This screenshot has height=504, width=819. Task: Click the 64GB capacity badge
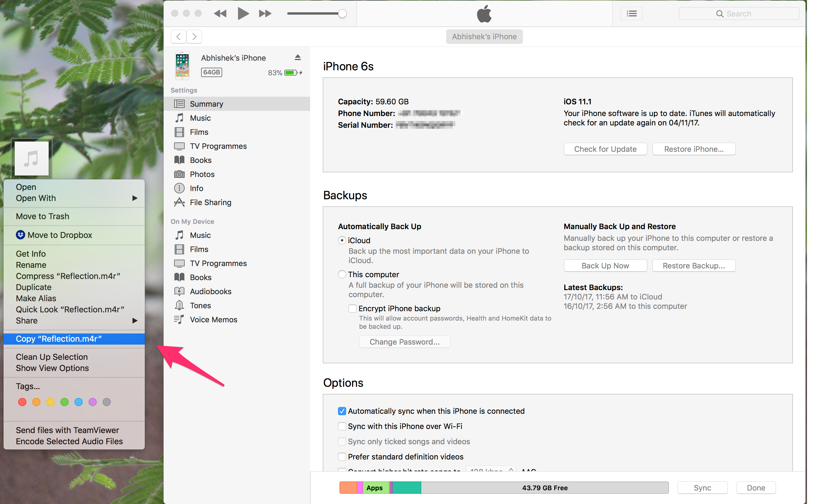[211, 72]
